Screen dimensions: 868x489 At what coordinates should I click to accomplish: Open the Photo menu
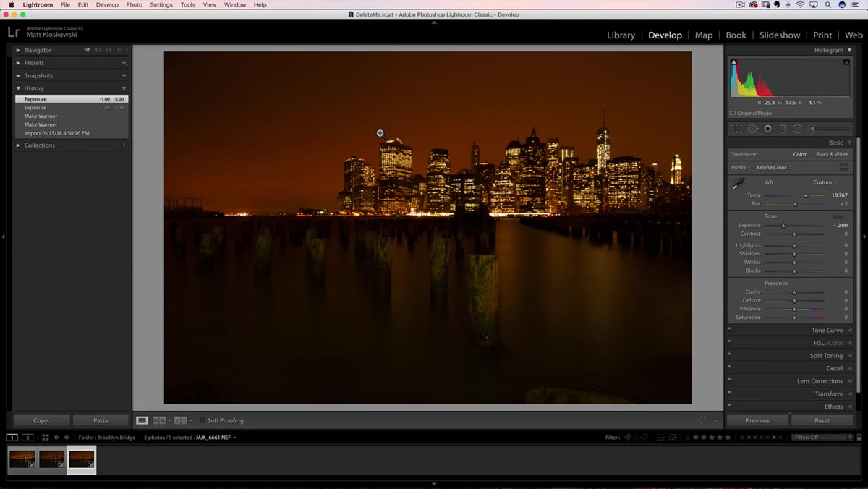pyautogui.click(x=134, y=5)
